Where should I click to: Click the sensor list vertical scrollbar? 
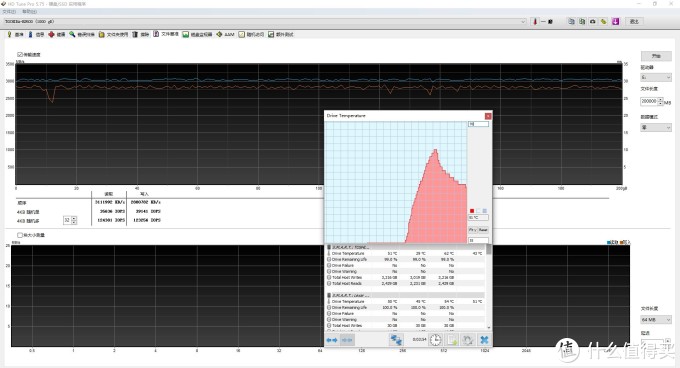pos(489,287)
